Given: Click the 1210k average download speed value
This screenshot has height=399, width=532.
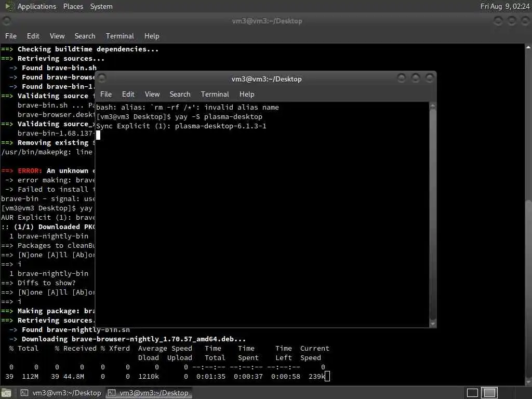Looking at the screenshot, I should pos(148,376).
